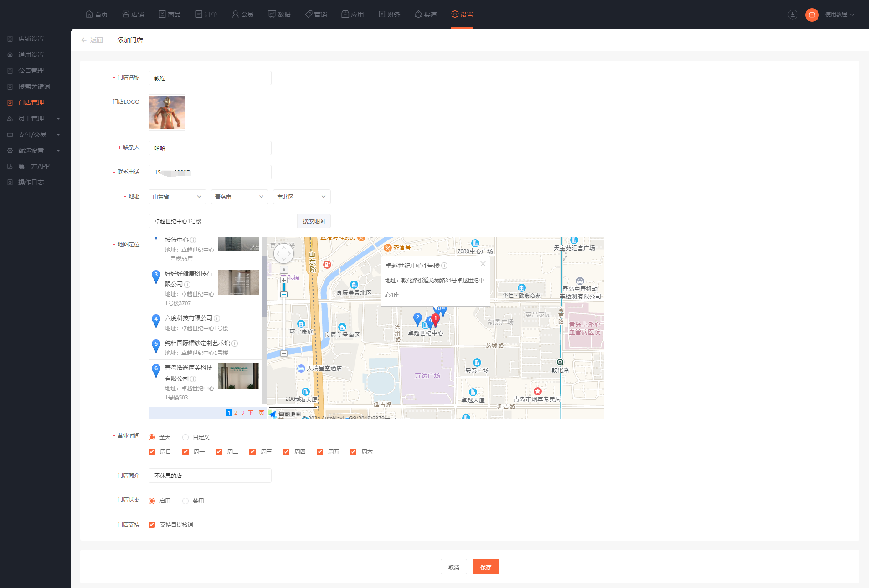Click the 搜索地图 button

tap(314, 221)
